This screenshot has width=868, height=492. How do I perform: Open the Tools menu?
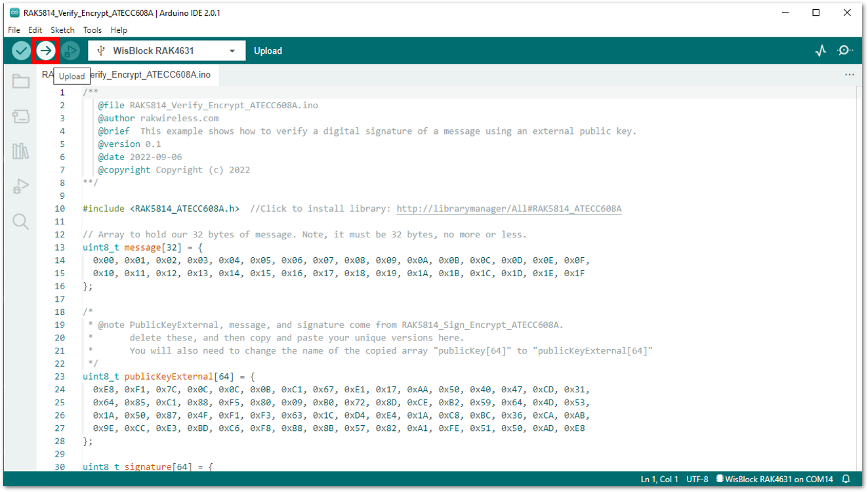93,30
